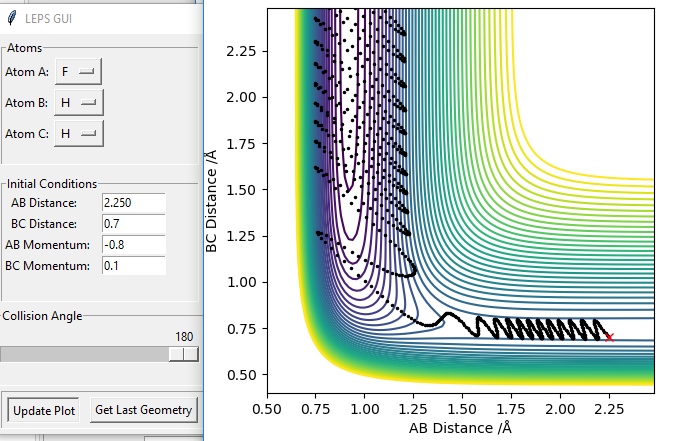Screen dimensions: 678x441
Task: Click the 'Atoms' group label
Action: point(25,48)
